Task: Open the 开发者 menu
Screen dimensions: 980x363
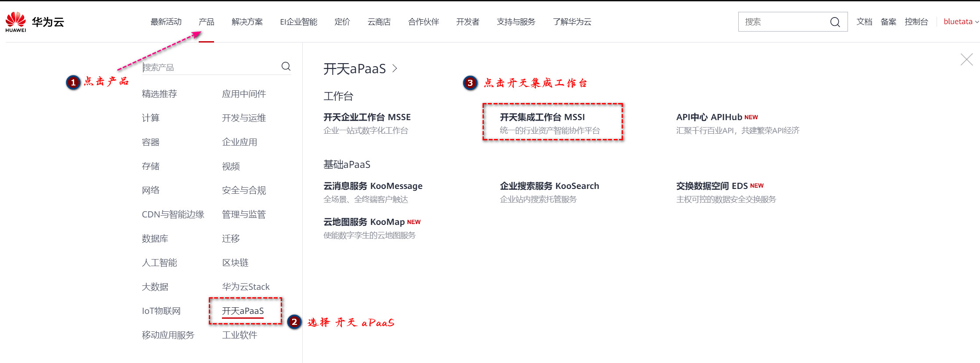Action: point(468,21)
